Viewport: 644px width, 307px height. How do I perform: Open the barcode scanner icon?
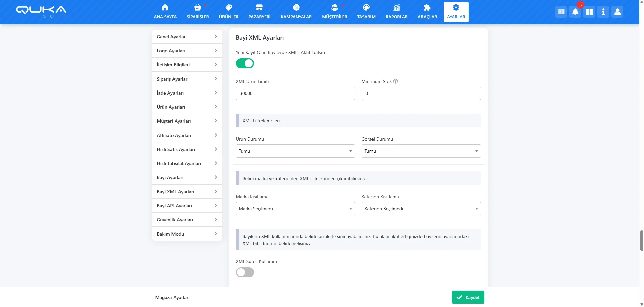point(561,12)
